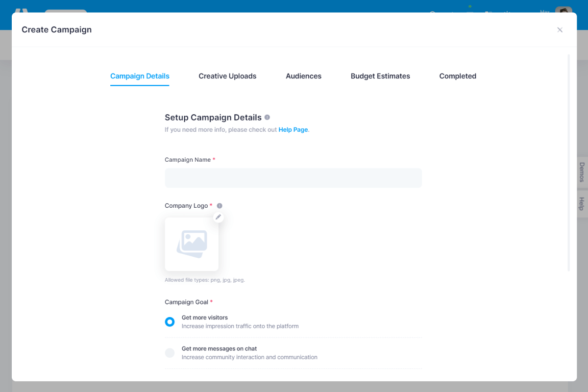Open the Creative Uploads tab
This screenshot has width=588, height=392.
227,76
